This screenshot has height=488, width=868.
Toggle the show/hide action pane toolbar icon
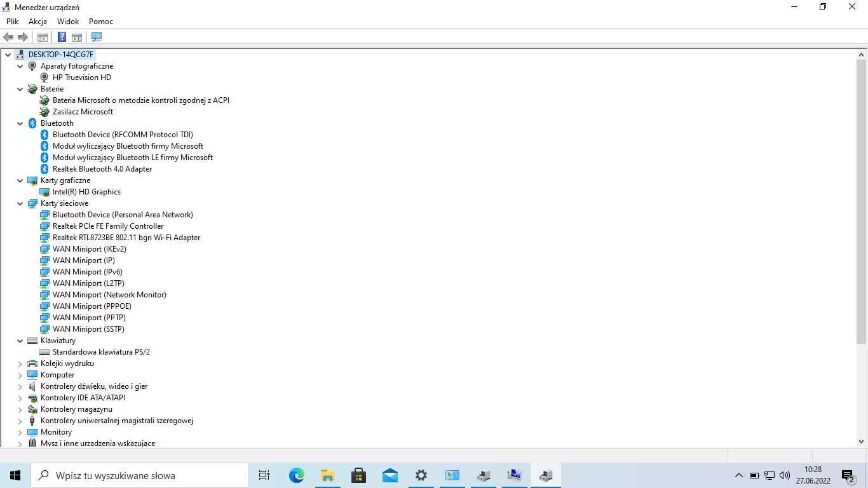tap(77, 37)
